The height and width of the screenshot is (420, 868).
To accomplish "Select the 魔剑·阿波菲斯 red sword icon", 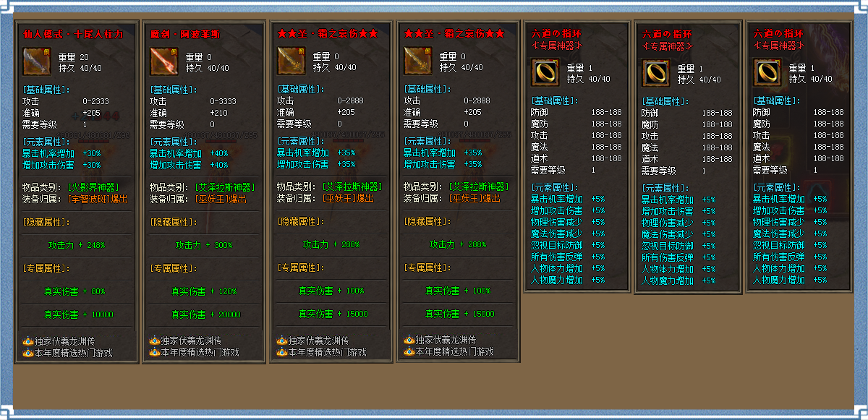I will tap(163, 61).
